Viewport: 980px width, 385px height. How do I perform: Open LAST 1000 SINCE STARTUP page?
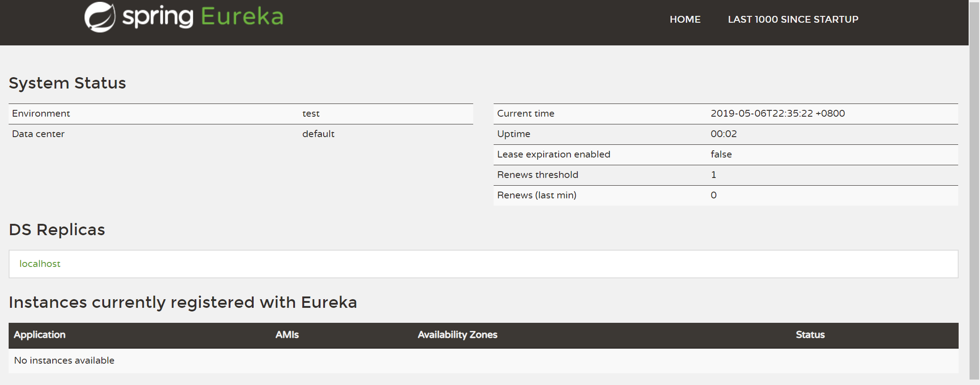(793, 20)
